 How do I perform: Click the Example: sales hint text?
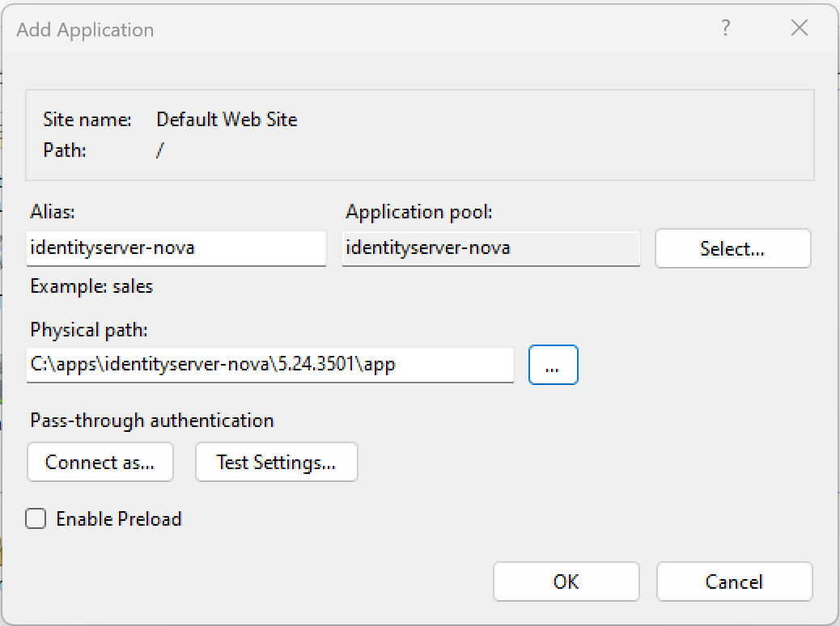(91, 286)
